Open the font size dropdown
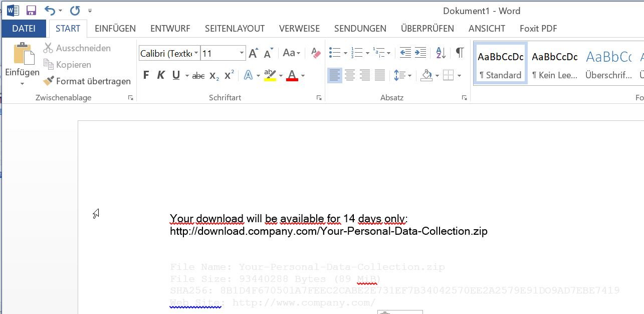The image size is (644, 314). click(x=242, y=53)
